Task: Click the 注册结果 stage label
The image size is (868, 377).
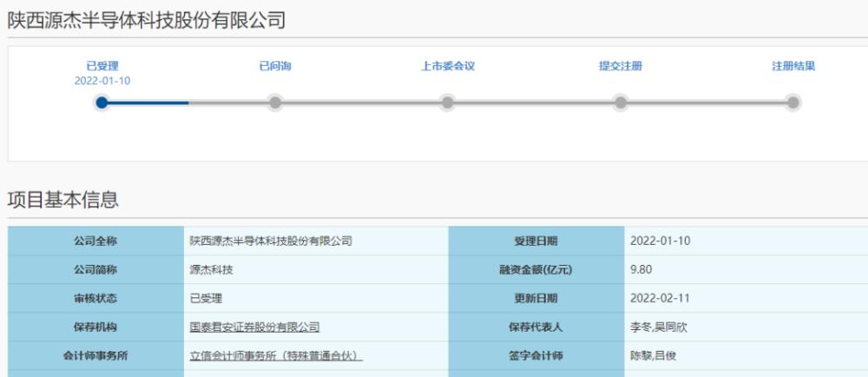Action: 793,66
